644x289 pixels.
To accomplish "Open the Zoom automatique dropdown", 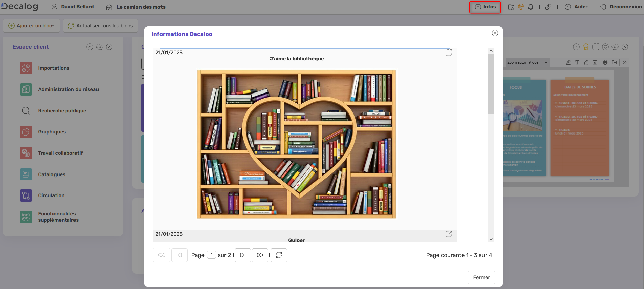I will [527, 62].
